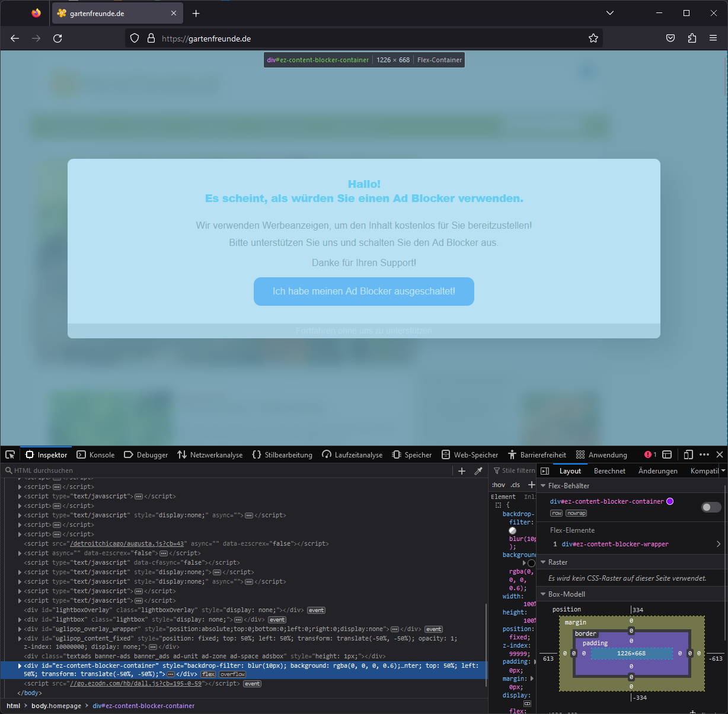Select the element picker tool in DevTools

click(x=9, y=454)
